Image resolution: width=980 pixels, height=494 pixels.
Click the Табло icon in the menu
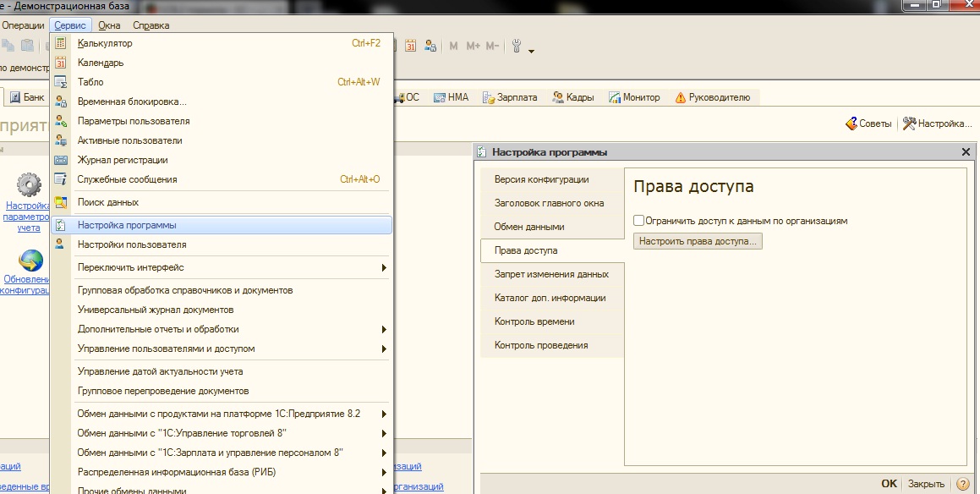coord(60,82)
